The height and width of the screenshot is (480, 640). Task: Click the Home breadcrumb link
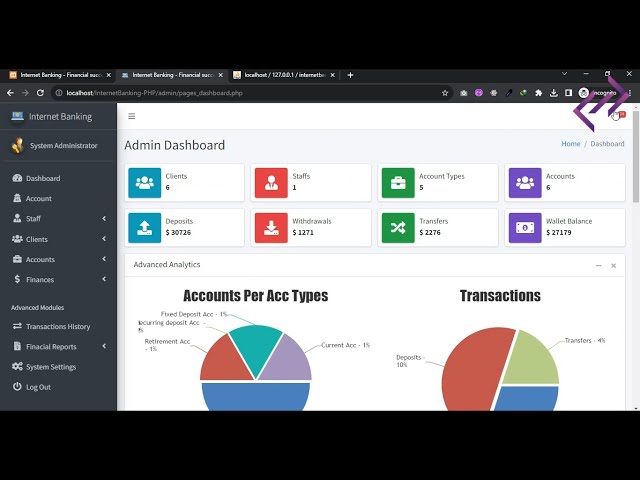pos(571,144)
